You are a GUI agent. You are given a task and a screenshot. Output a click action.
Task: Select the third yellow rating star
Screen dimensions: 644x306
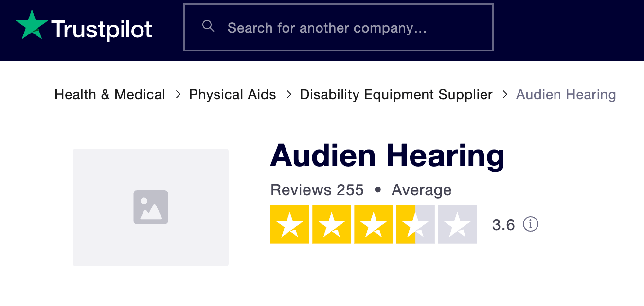tap(374, 224)
